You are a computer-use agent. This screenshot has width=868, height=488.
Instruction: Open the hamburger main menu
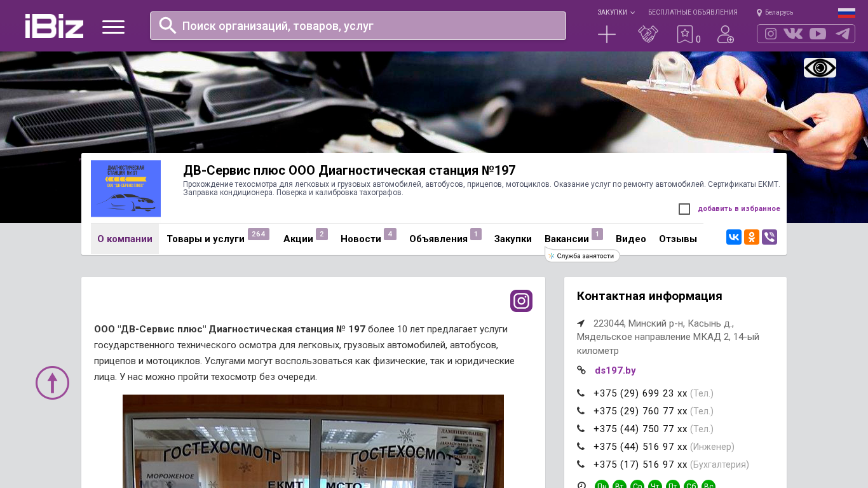[x=113, y=27]
